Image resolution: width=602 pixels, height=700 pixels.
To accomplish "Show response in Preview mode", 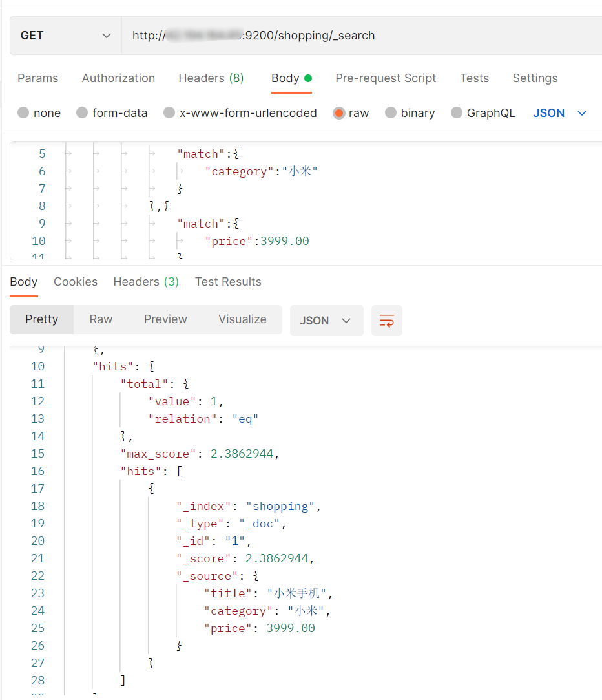I will tap(165, 319).
